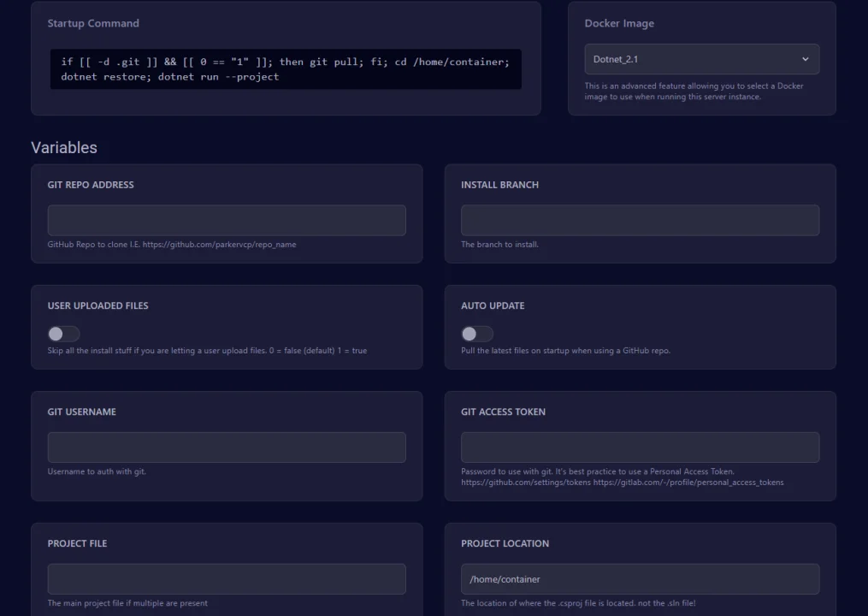Click the gitlab.com personal_access_tokens URL text
This screenshot has width=868, height=616.
pyautogui.click(x=688, y=483)
